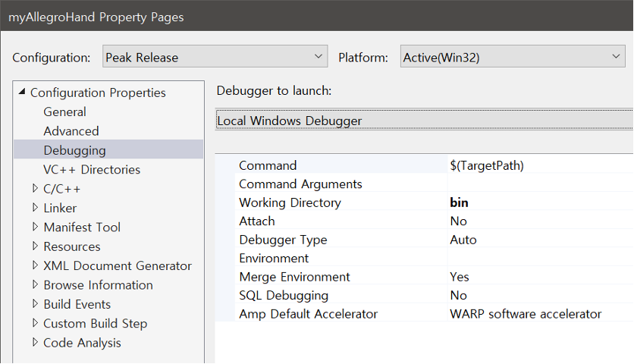Select Browse Information tree label

(99, 285)
